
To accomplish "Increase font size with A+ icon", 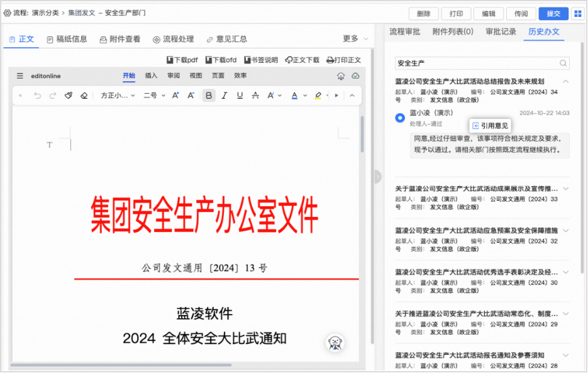I will pos(175,96).
